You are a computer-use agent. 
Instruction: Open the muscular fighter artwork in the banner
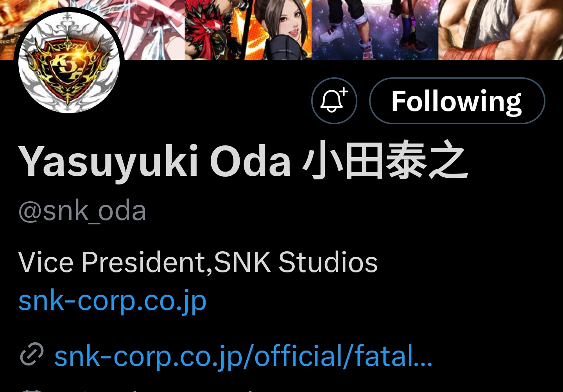point(500,30)
